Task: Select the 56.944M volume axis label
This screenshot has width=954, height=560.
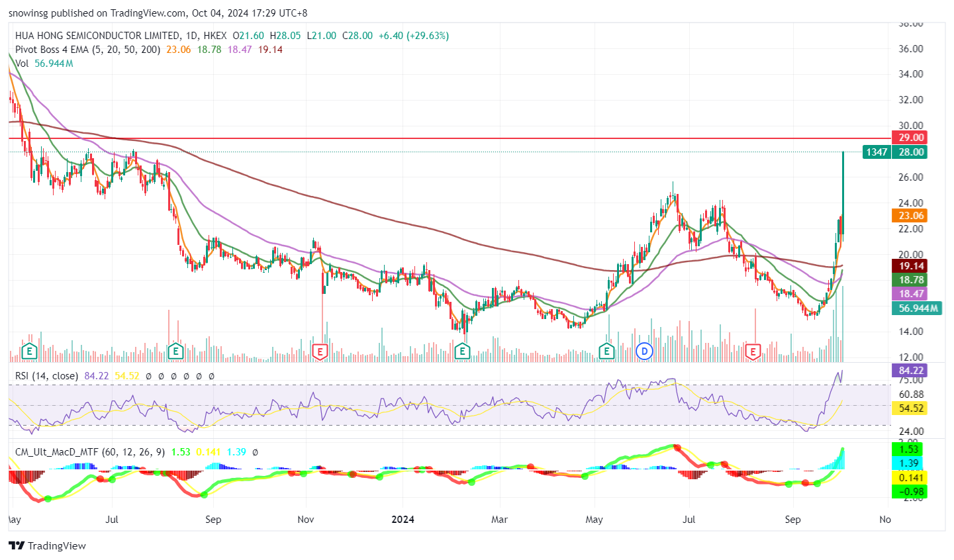Action: pyautogui.click(x=917, y=308)
